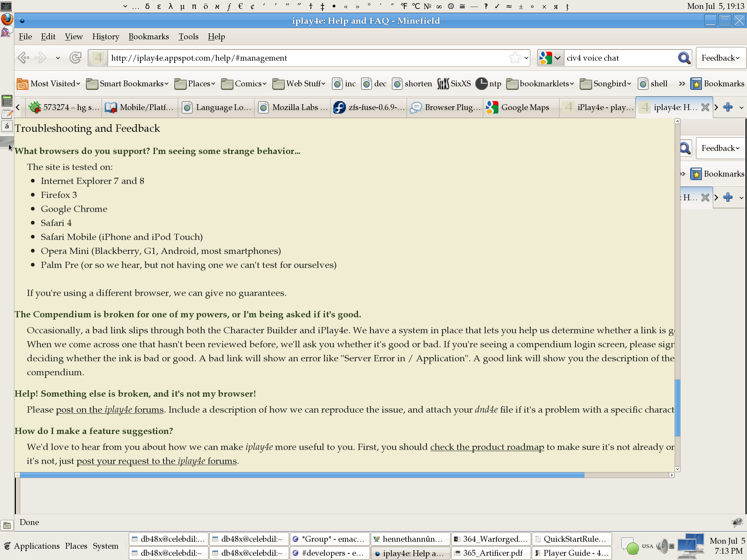Screen dimensions: 747x560
Task: Open the View menu
Action: [x=74, y=37]
